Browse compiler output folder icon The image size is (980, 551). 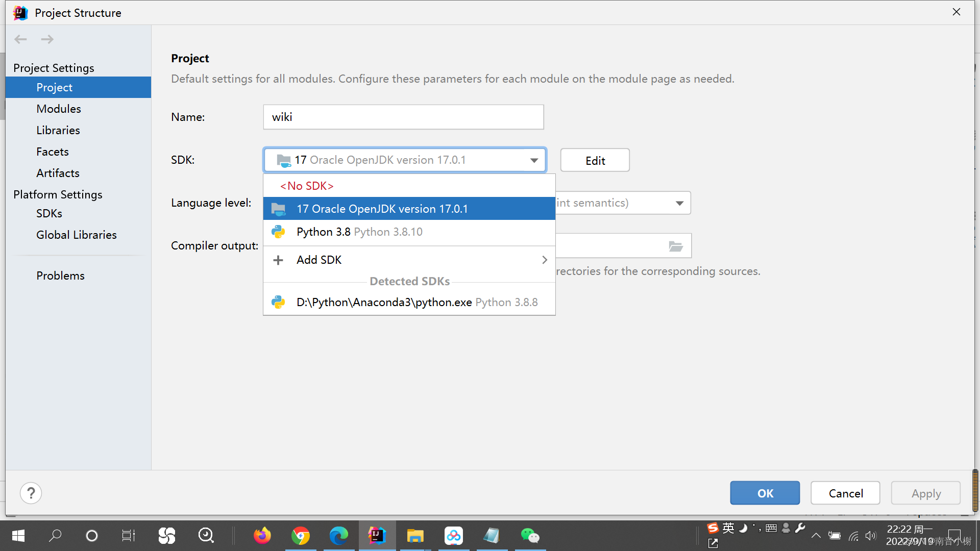click(x=676, y=246)
